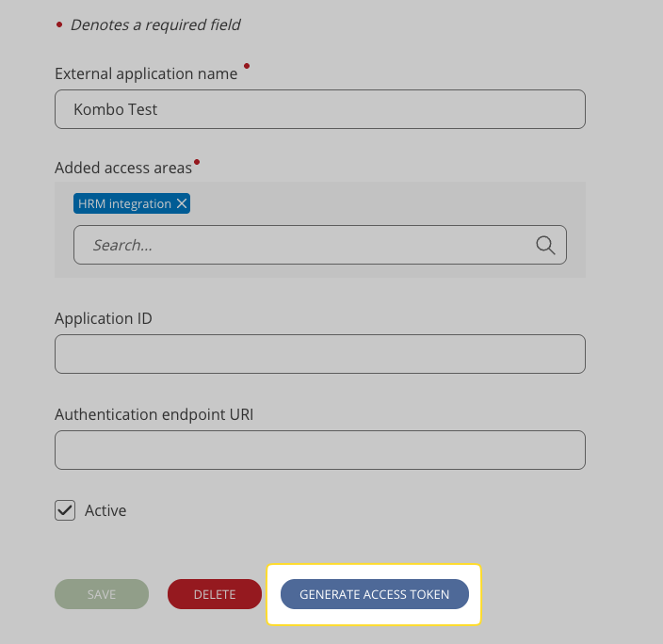Click the Application ID label
This screenshot has width=663, height=644.
pos(104,318)
